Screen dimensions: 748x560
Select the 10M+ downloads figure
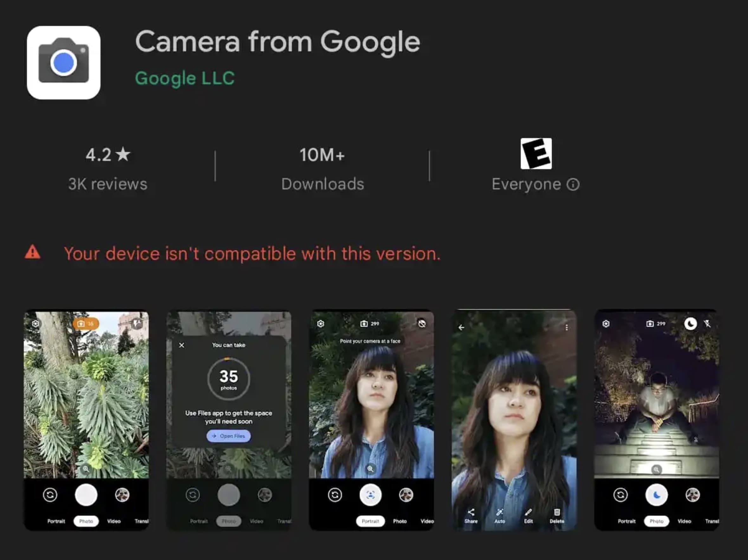pyautogui.click(x=322, y=155)
